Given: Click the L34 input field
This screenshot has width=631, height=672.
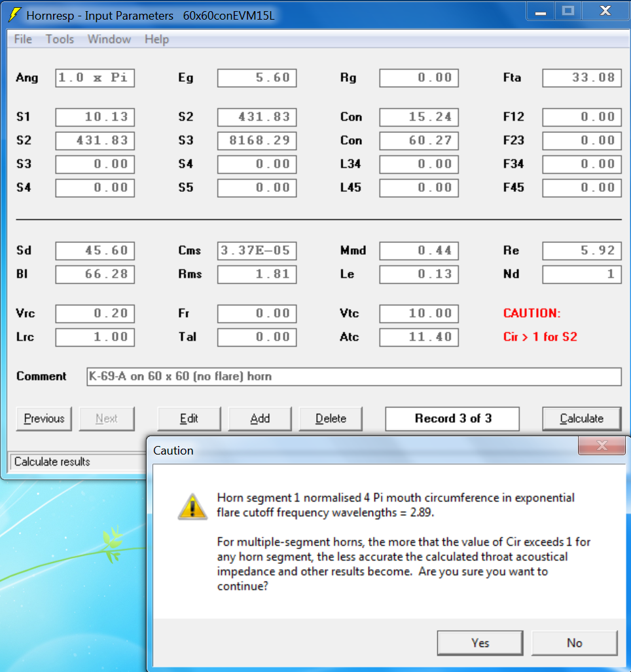Looking at the screenshot, I should 419,164.
